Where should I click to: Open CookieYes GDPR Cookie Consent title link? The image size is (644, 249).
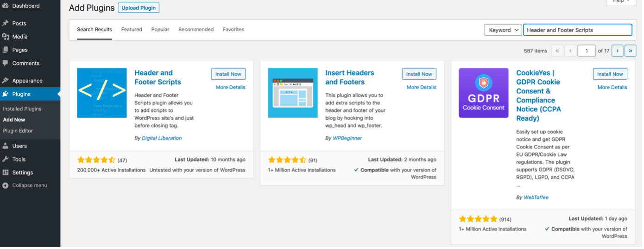pos(539,96)
